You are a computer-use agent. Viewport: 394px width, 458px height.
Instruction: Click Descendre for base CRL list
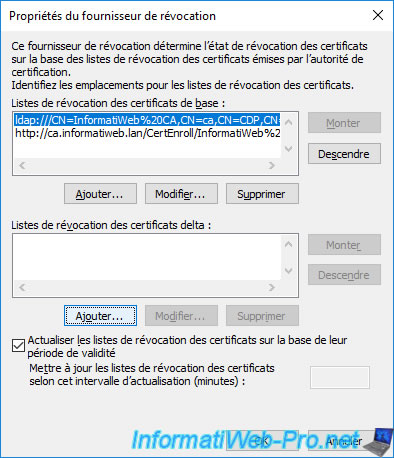tap(344, 154)
